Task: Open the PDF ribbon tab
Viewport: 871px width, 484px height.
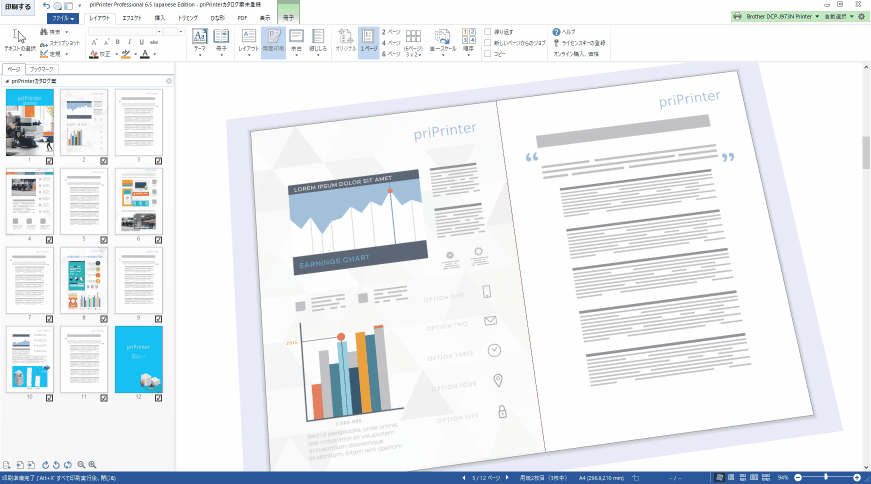Action: click(242, 18)
